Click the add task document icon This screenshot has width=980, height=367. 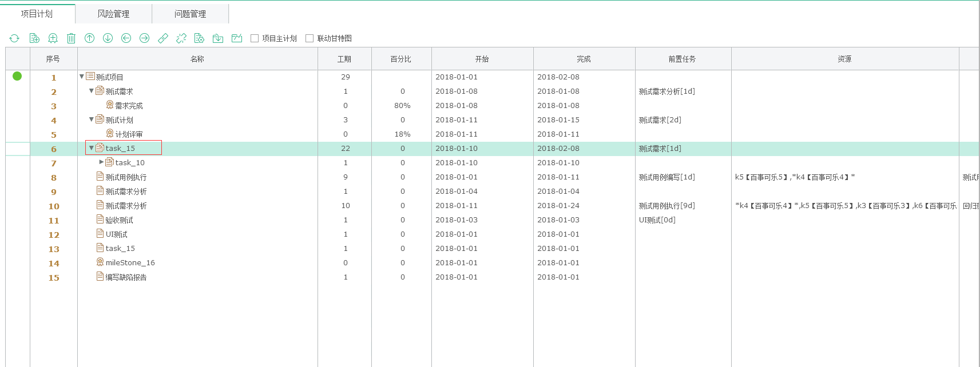(x=34, y=38)
